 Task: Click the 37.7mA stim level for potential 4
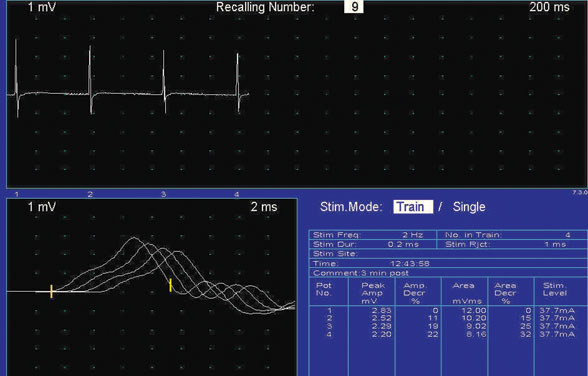coord(557,334)
